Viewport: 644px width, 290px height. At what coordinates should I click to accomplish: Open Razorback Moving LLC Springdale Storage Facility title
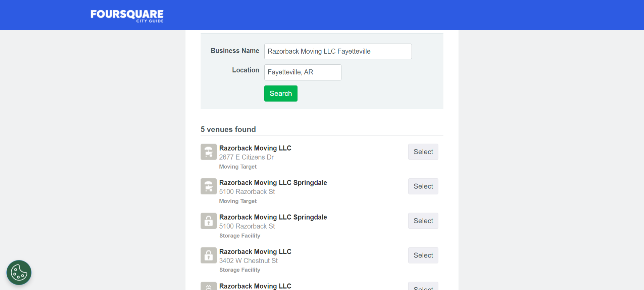[x=273, y=217]
